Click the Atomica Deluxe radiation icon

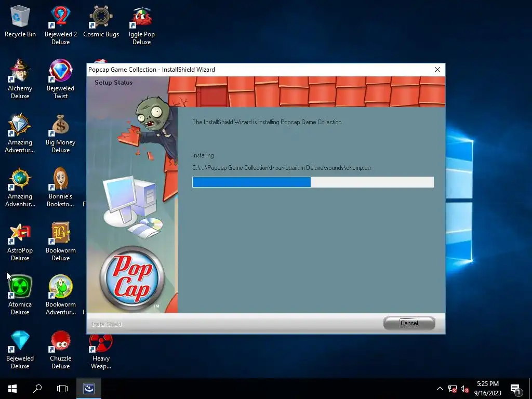[20, 287]
